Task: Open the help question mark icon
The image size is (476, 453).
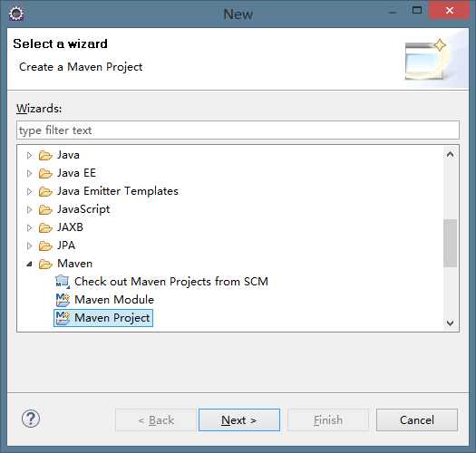Action: (31, 419)
